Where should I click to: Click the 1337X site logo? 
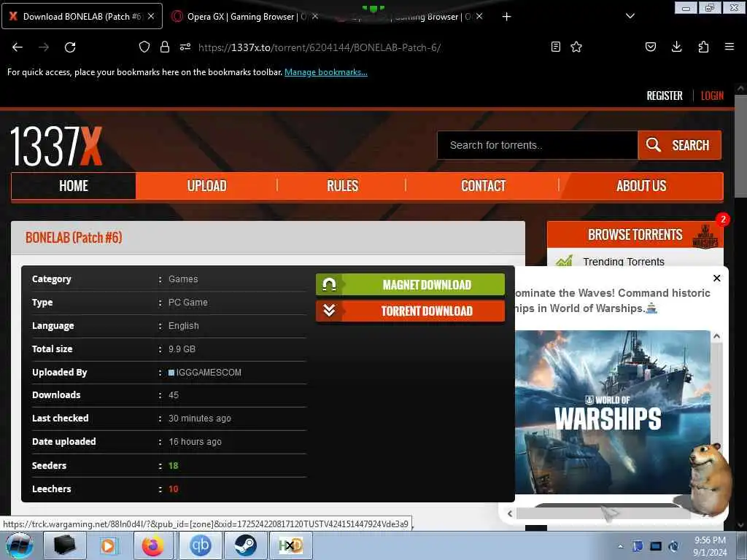pyautogui.click(x=56, y=146)
